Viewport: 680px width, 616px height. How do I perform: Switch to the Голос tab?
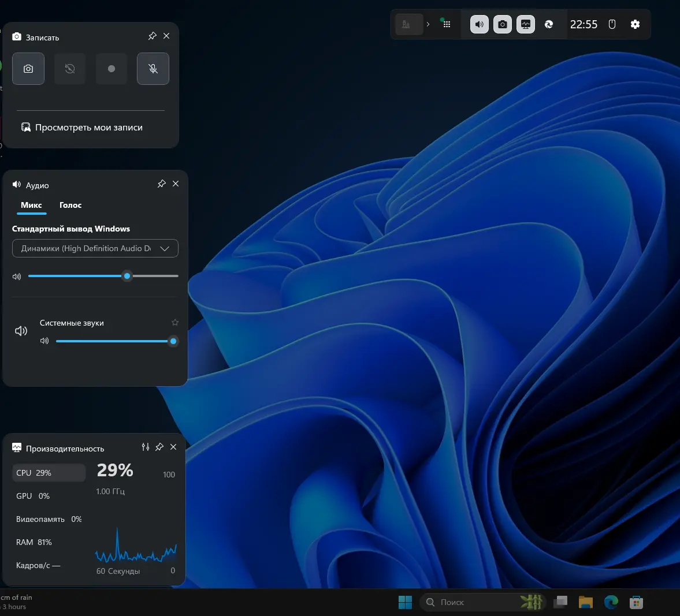[70, 206]
